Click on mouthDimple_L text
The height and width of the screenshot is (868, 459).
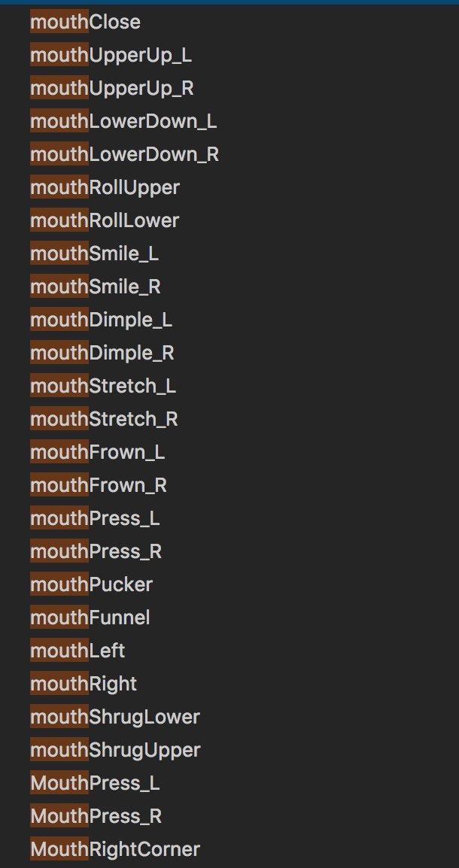tap(102, 320)
